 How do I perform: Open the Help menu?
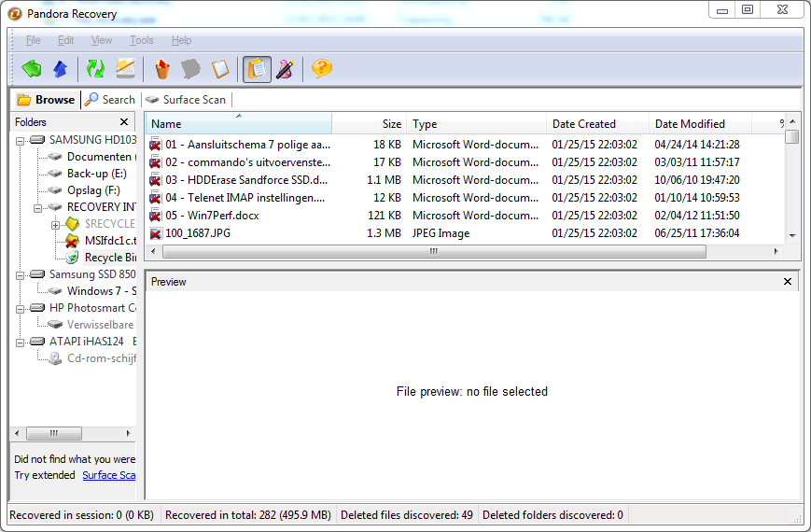coord(182,40)
